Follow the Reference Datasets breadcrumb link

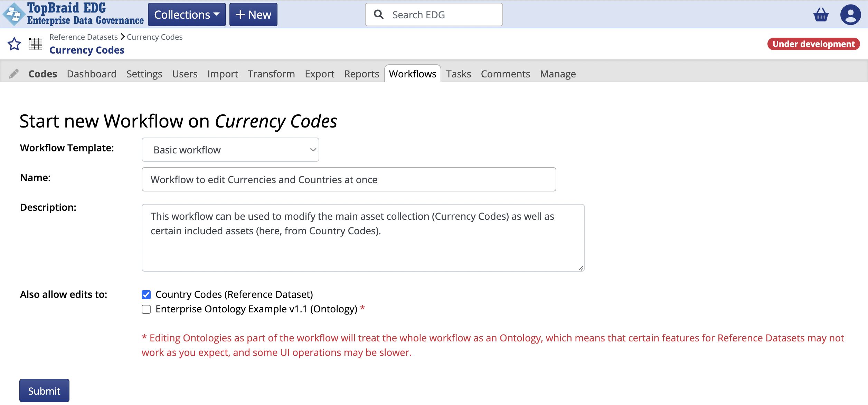click(83, 37)
